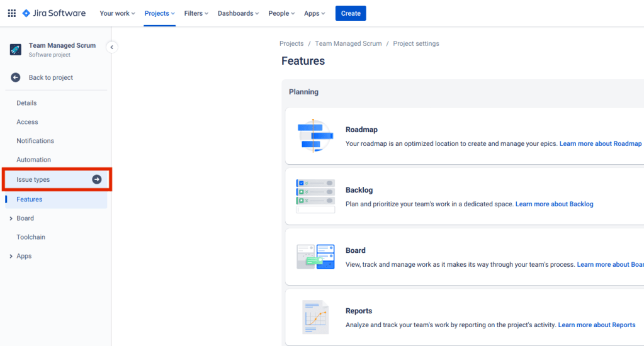This screenshot has width=644, height=346.
Task: Click the Team Managed Scrum project avatar
Action: tap(16, 50)
